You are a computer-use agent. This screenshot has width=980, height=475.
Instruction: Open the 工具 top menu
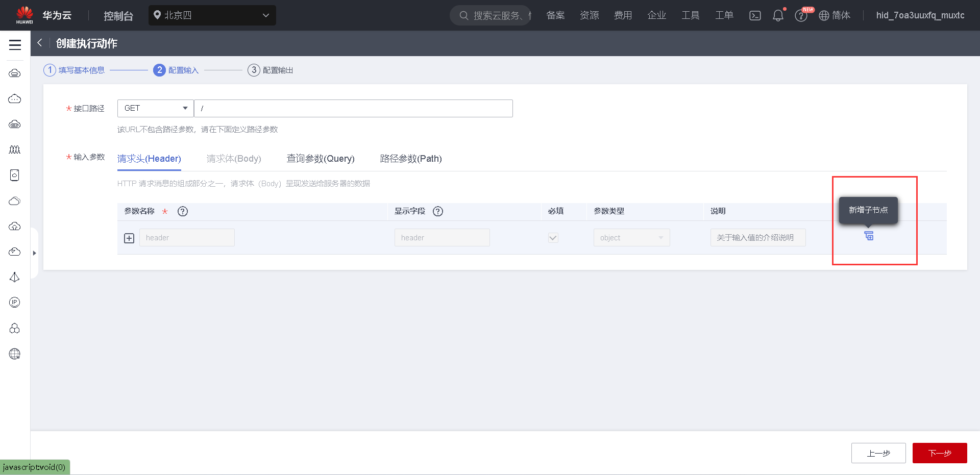690,15
